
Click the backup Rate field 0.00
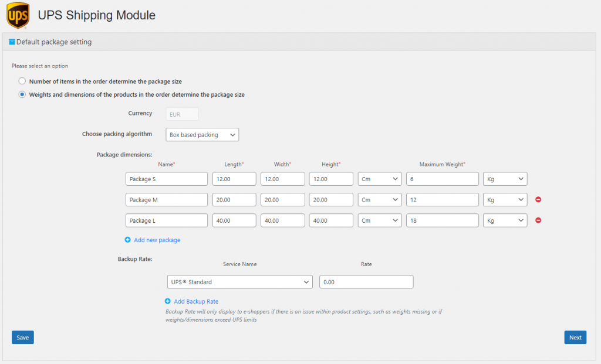pyautogui.click(x=366, y=282)
